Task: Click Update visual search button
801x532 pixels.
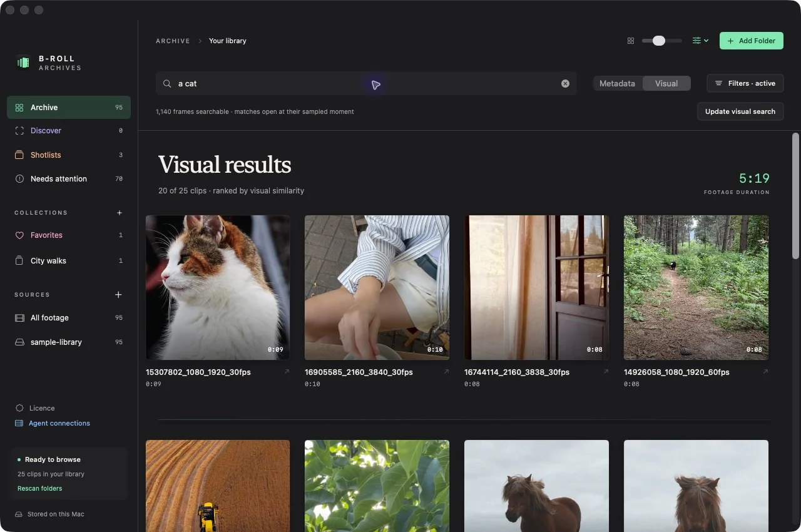Action: [740, 111]
